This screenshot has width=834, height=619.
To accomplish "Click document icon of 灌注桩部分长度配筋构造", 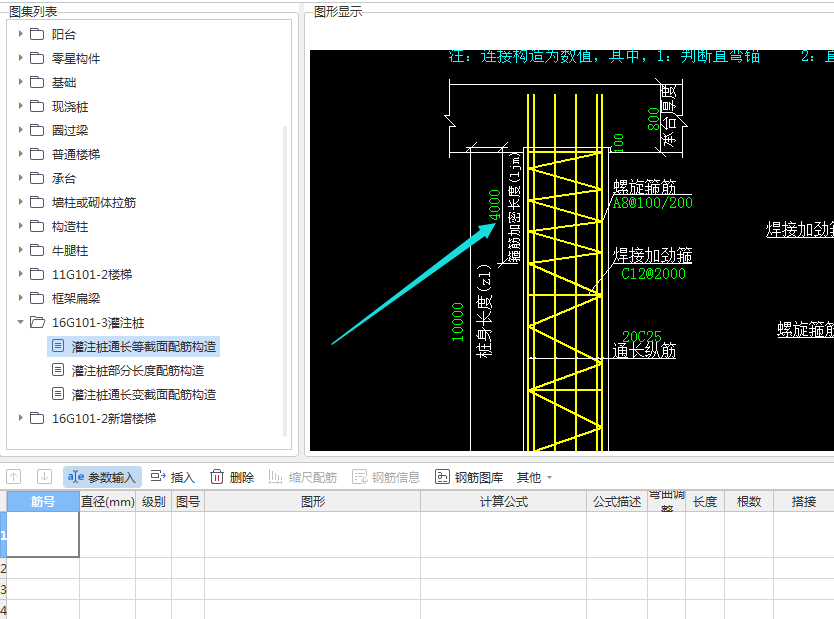I will click(58, 370).
